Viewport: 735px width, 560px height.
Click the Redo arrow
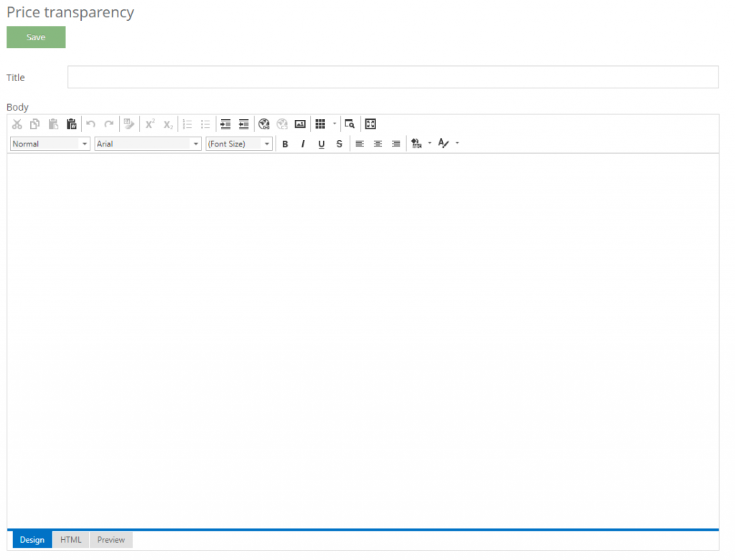[x=109, y=124]
